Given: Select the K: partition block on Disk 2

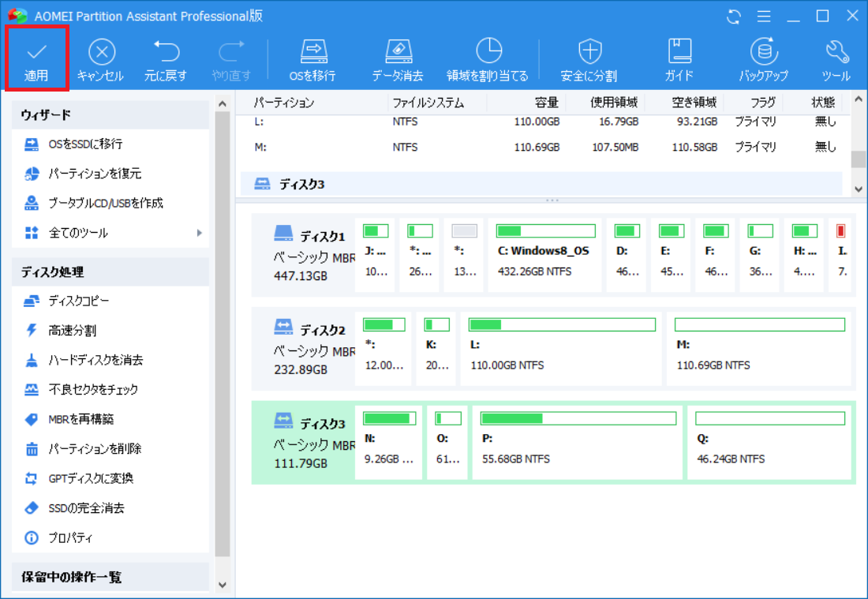Looking at the screenshot, I should (436, 348).
